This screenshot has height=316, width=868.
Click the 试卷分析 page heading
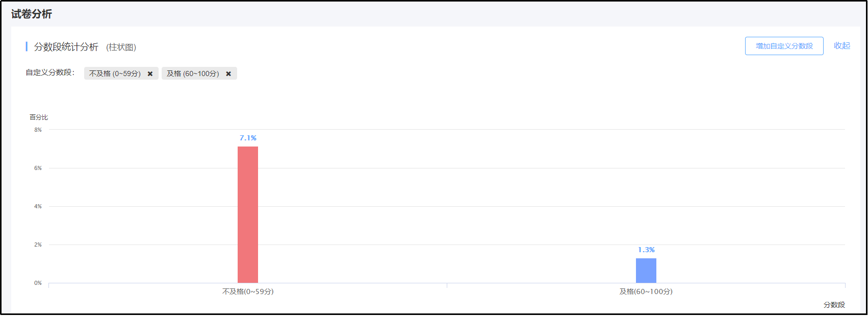point(32,14)
